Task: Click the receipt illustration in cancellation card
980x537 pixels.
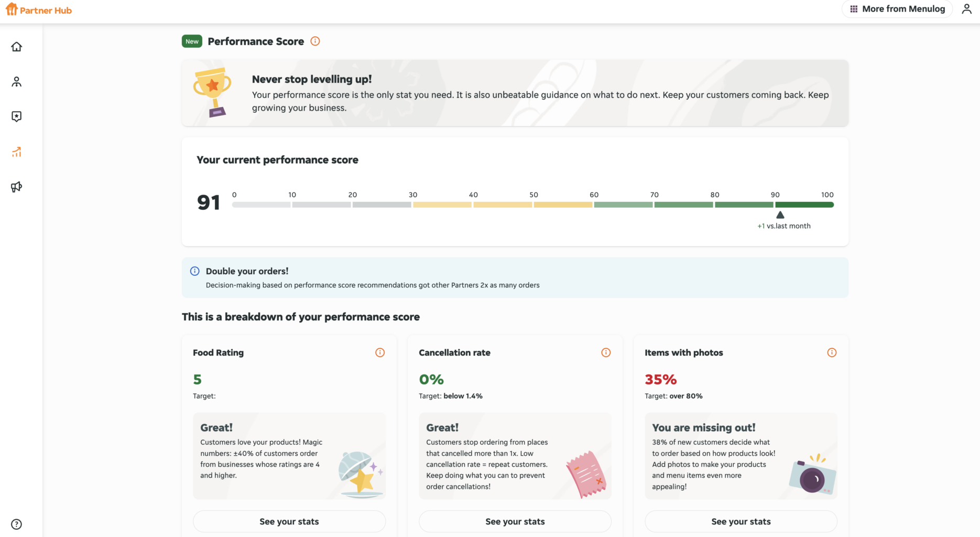Action: point(586,474)
